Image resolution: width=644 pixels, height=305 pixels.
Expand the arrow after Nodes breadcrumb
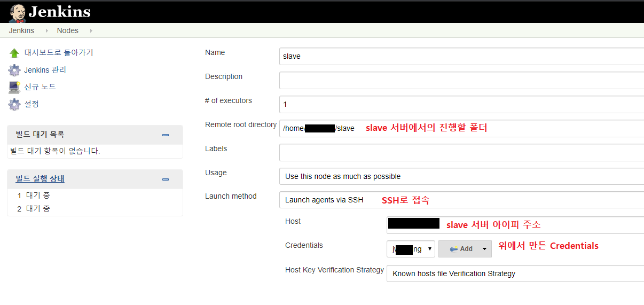point(91,31)
